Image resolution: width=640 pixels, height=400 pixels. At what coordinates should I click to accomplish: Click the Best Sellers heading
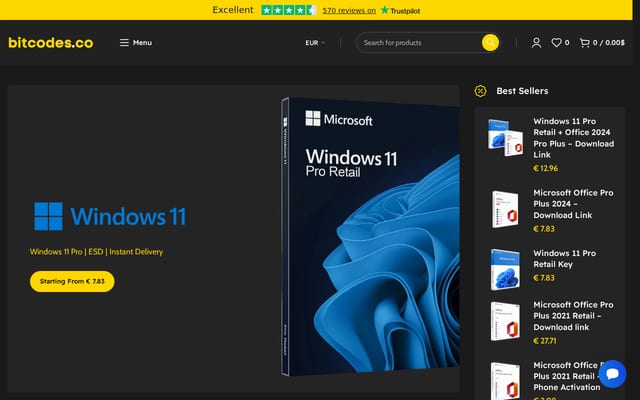[x=522, y=91]
